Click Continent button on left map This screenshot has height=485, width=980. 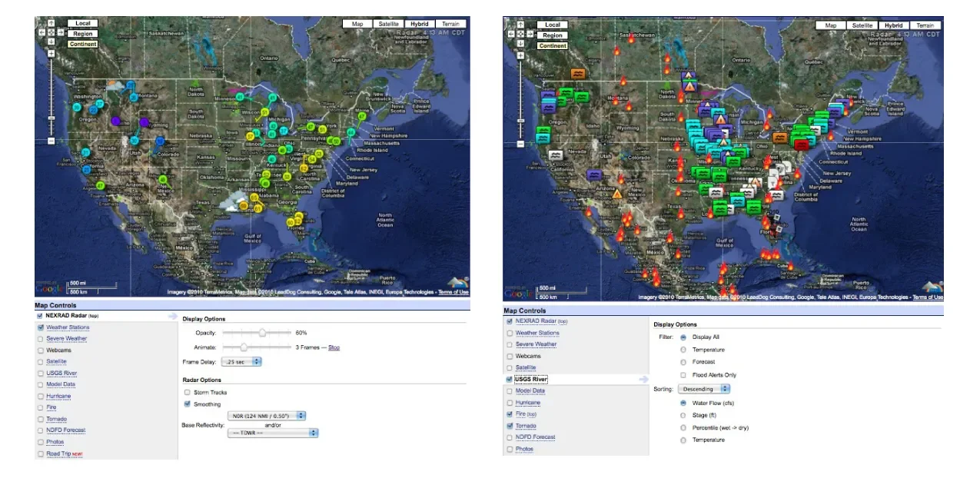82,44
